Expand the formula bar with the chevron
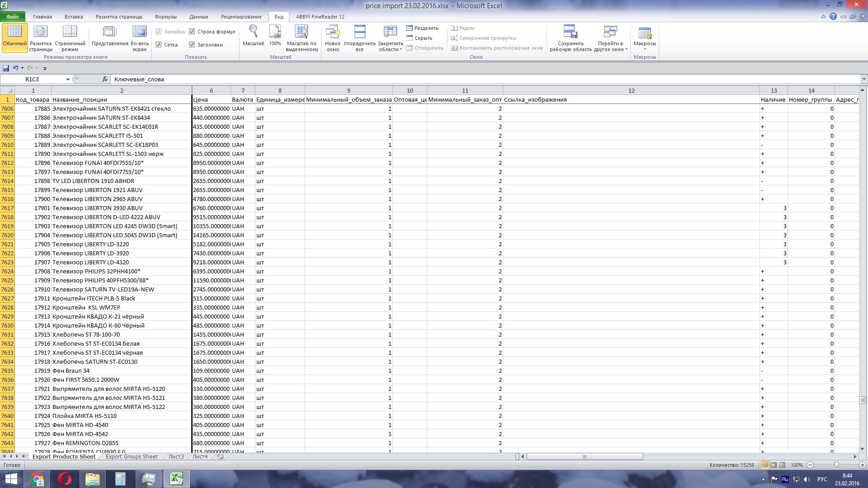 coord(863,79)
